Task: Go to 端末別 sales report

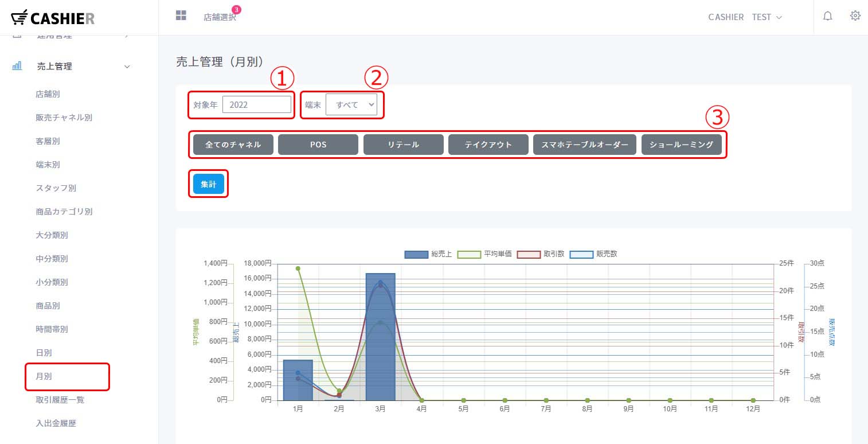Action: tap(48, 165)
